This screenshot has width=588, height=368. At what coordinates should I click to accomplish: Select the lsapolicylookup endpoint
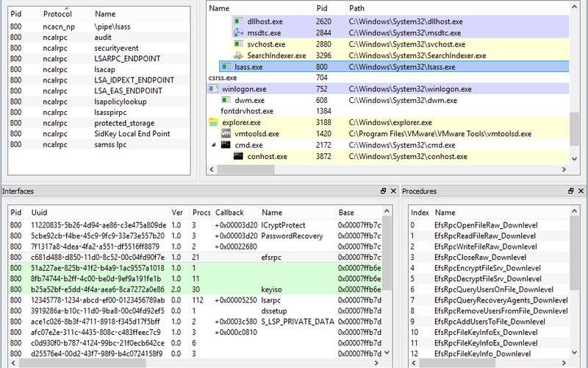99,102
